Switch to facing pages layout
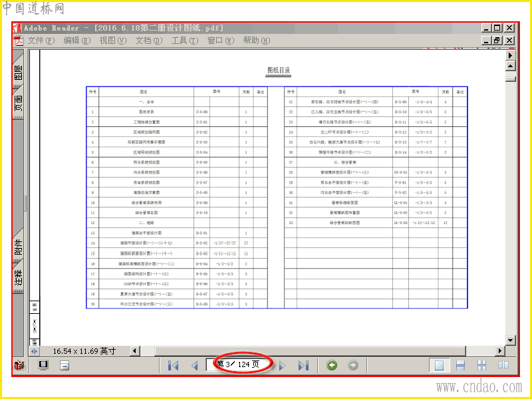The image size is (532, 399). tap(503, 365)
